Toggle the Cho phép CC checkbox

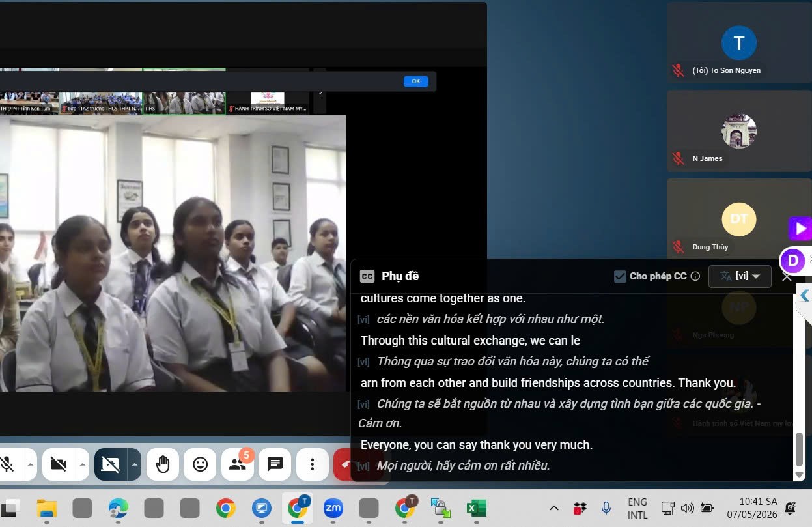(x=620, y=276)
